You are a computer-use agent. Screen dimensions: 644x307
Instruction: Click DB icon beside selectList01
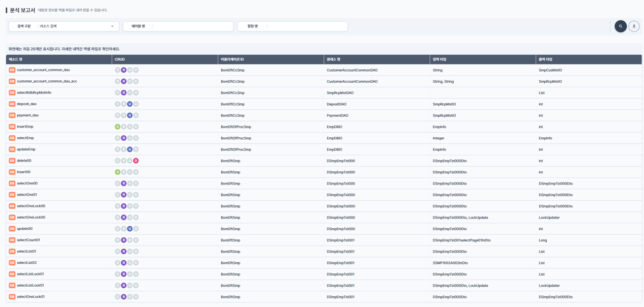[x=12, y=252]
